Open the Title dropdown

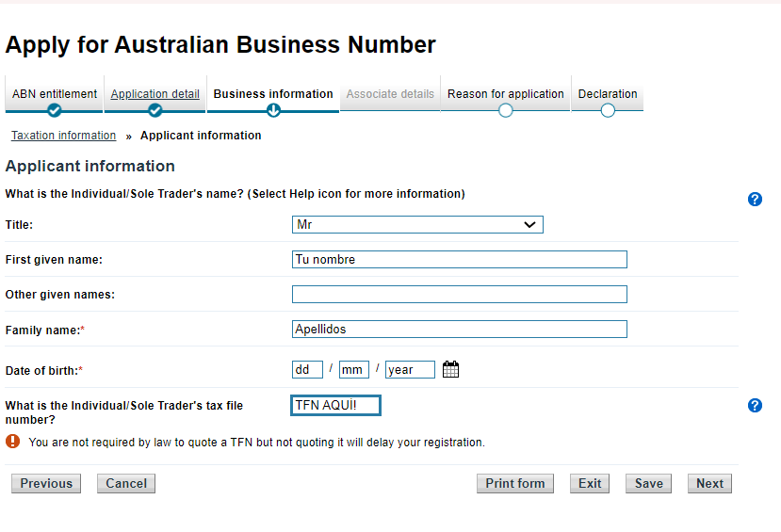417,225
